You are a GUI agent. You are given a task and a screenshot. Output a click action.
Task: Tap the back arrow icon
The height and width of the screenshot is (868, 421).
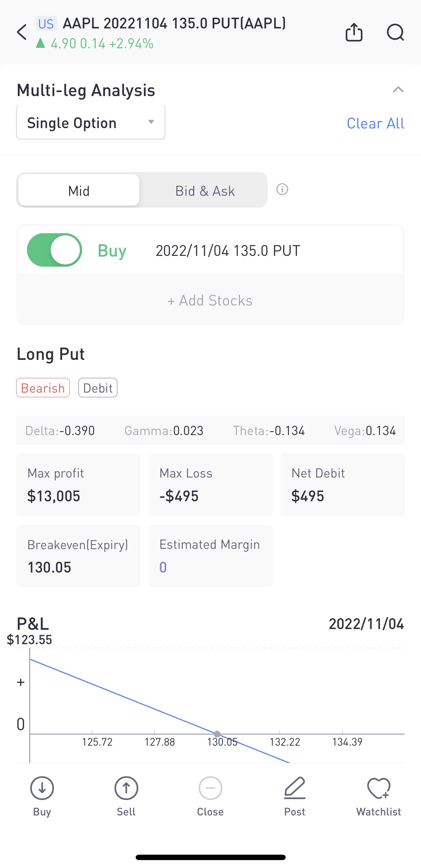click(x=22, y=32)
